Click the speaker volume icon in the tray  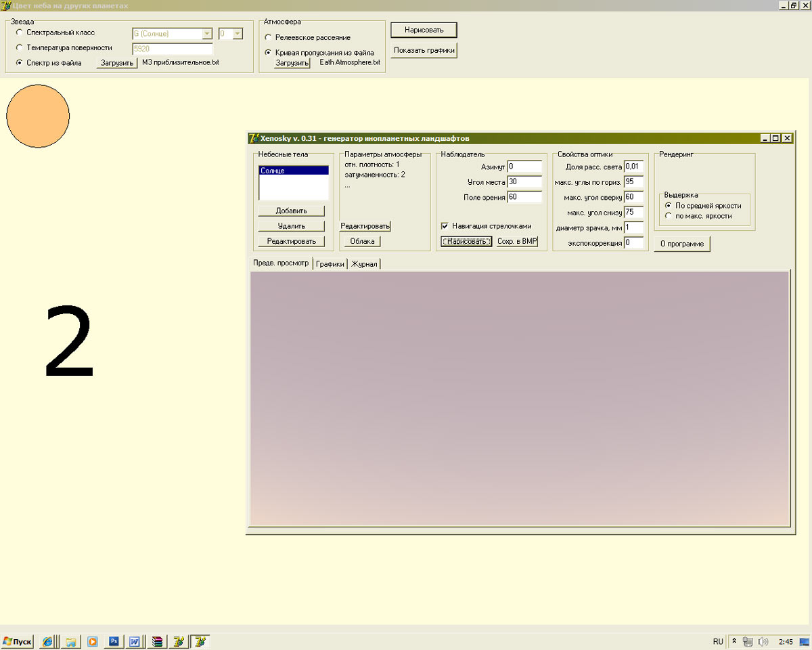click(763, 641)
